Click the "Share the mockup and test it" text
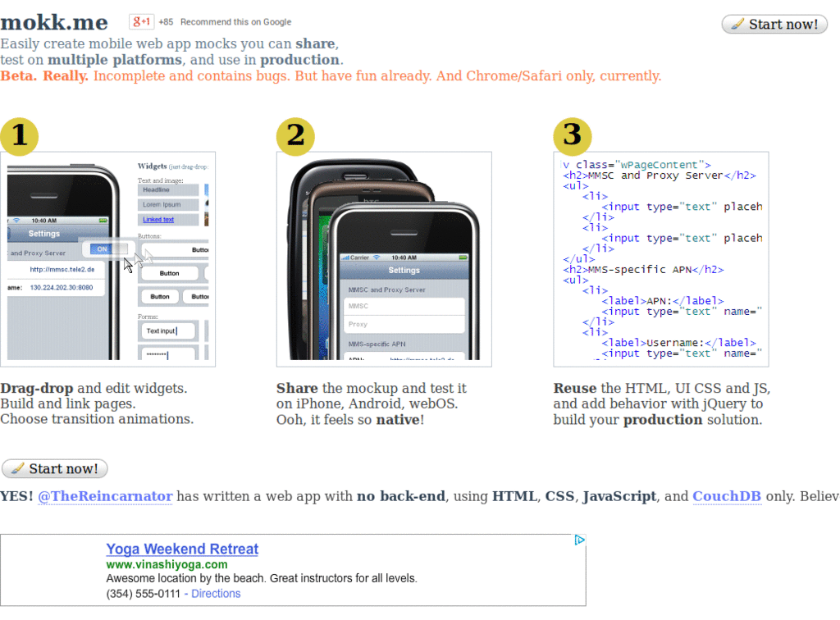This screenshot has height=620, width=840. click(x=372, y=388)
